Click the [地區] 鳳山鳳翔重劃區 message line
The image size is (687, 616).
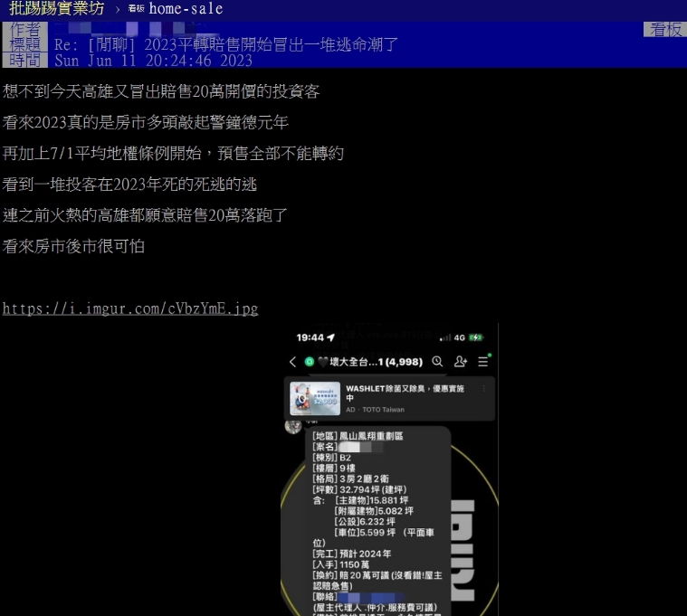point(358,436)
